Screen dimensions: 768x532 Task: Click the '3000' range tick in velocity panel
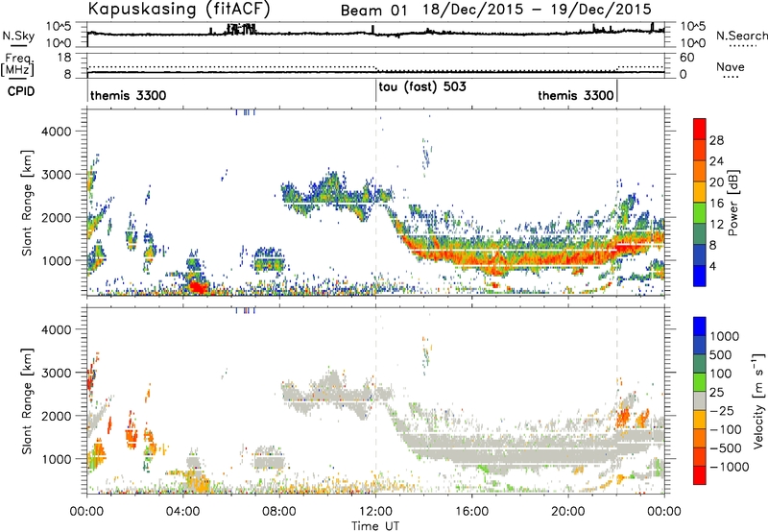coord(57,373)
